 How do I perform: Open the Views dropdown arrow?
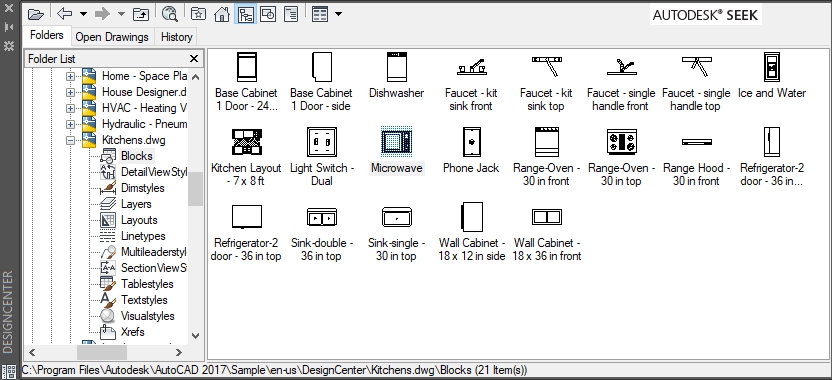pyautogui.click(x=338, y=14)
